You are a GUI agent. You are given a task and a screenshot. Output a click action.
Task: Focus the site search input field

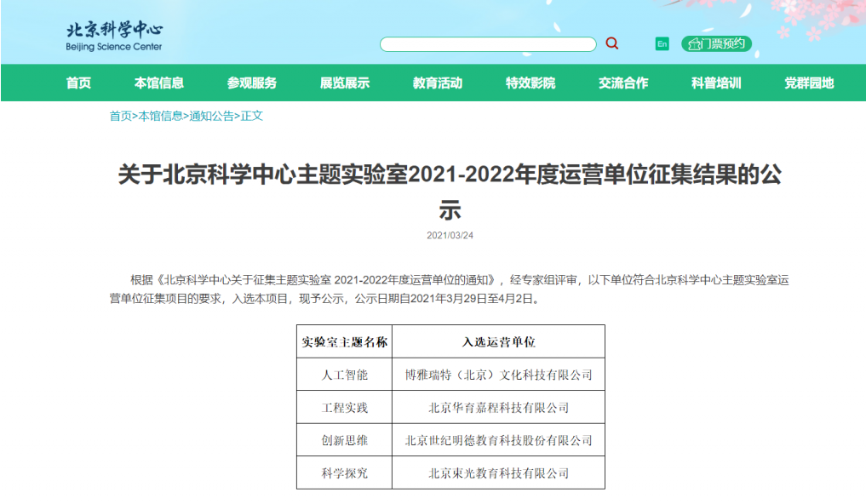click(x=488, y=44)
